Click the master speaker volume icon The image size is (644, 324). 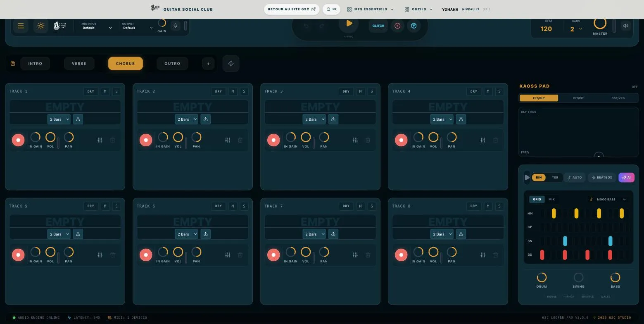(x=626, y=26)
